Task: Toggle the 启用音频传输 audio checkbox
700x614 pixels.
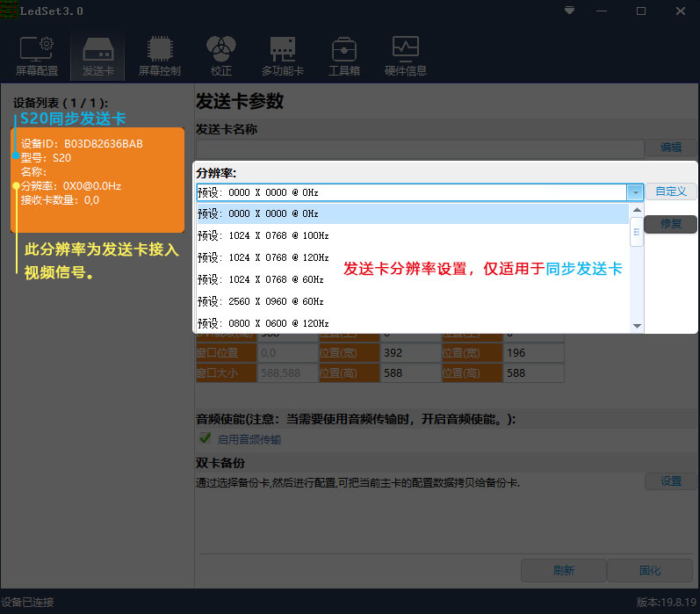Action: click(x=206, y=438)
